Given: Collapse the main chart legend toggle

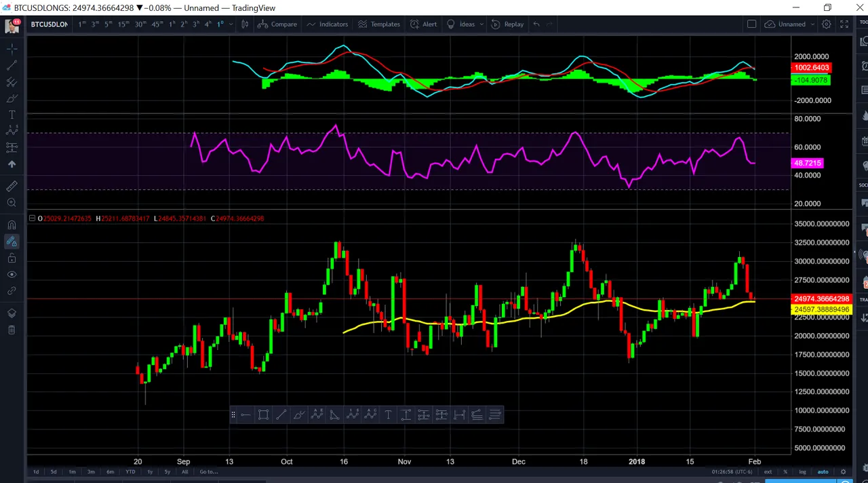Looking at the screenshot, I should (x=32, y=218).
